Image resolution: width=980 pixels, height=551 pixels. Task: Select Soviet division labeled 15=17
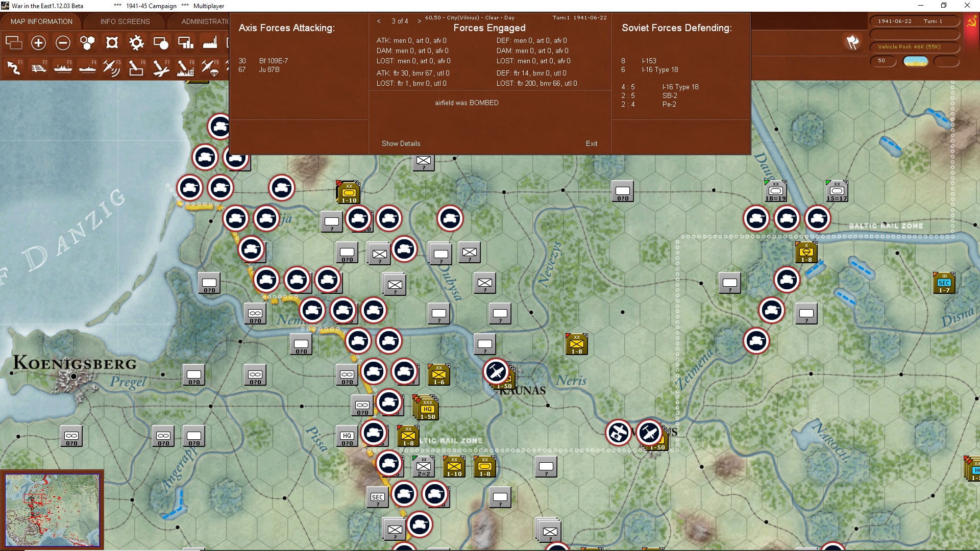pyautogui.click(x=837, y=191)
